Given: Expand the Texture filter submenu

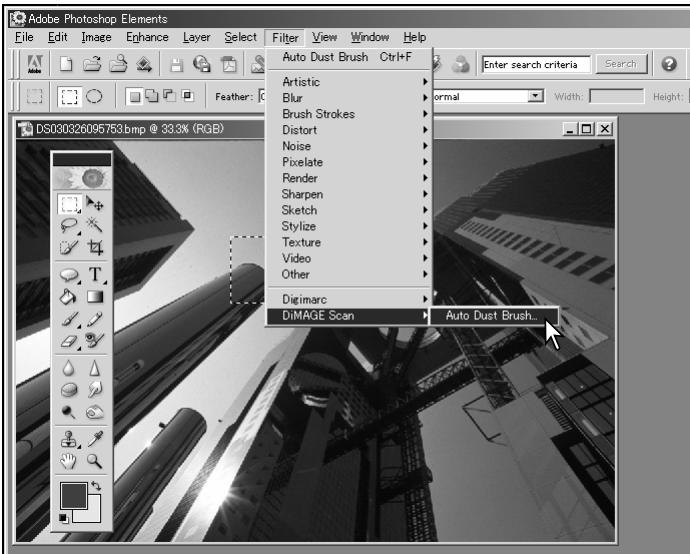Looking at the screenshot, I should [x=349, y=242].
